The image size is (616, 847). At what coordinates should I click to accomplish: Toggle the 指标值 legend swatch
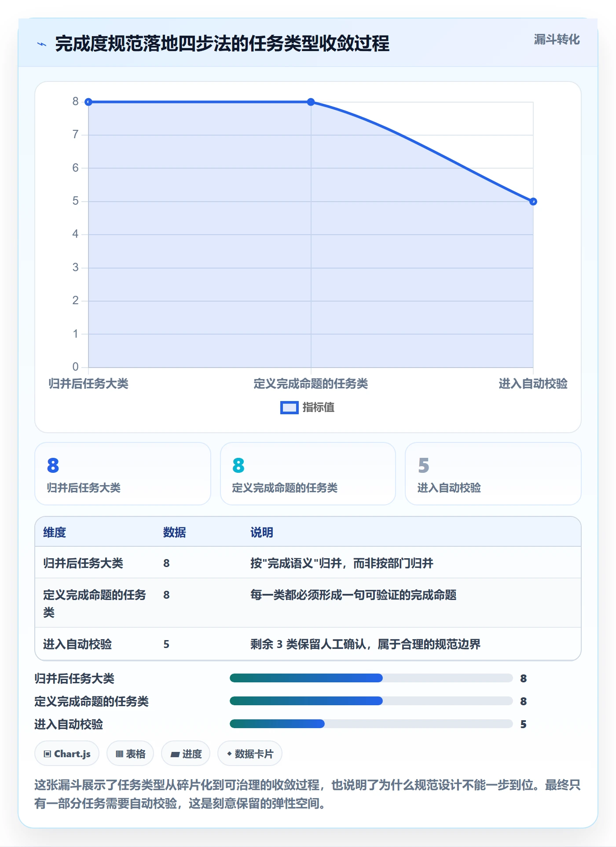click(290, 408)
